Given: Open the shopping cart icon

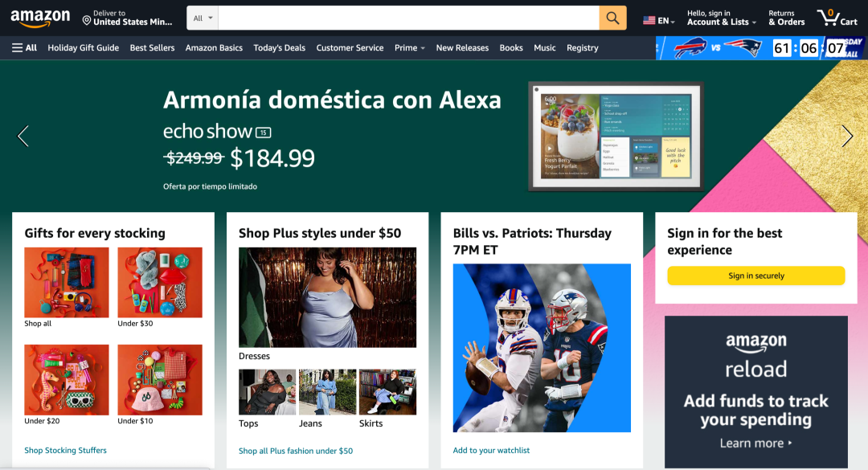Looking at the screenshot, I should click(837, 18).
